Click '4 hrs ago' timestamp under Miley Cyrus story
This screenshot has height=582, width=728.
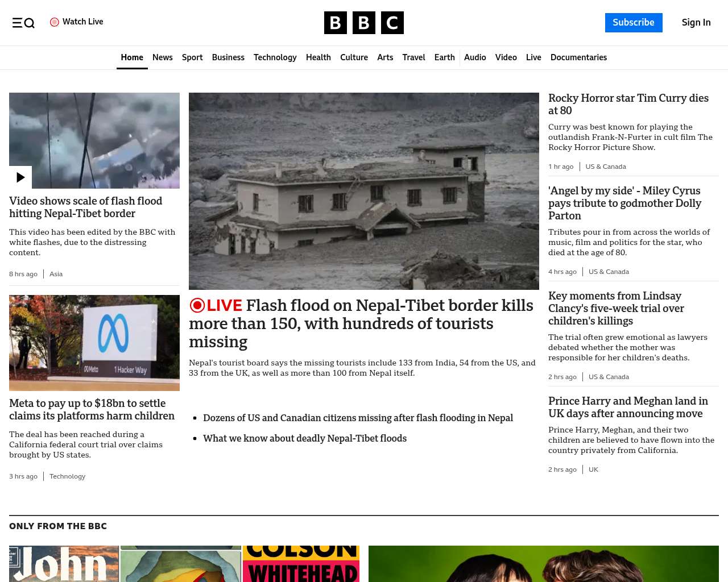[562, 272]
